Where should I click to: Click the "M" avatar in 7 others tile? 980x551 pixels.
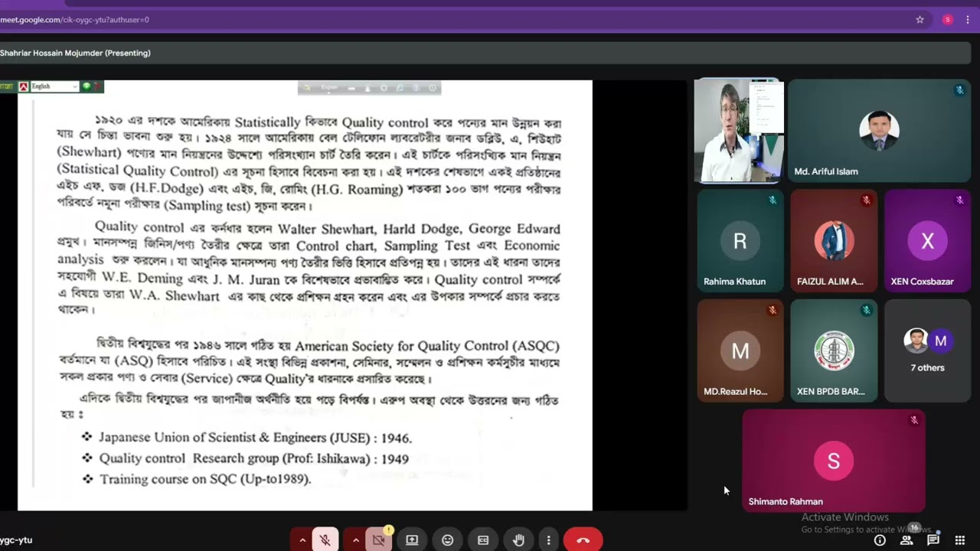[941, 341]
